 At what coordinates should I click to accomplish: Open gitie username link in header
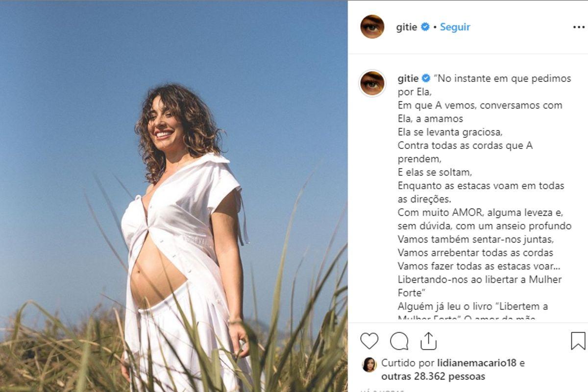point(407,27)
